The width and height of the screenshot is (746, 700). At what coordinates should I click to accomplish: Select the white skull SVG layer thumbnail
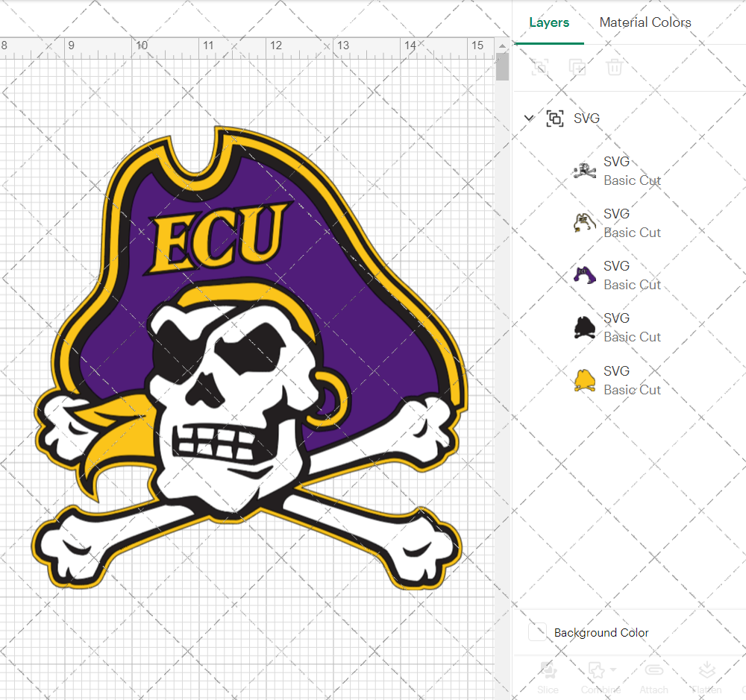point(585,171)
